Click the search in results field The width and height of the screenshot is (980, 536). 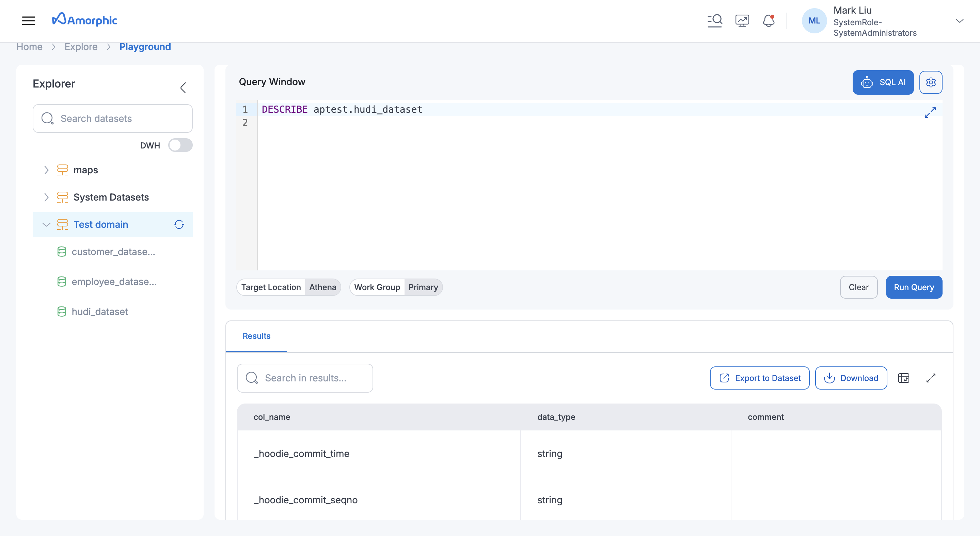click(305, 378)
